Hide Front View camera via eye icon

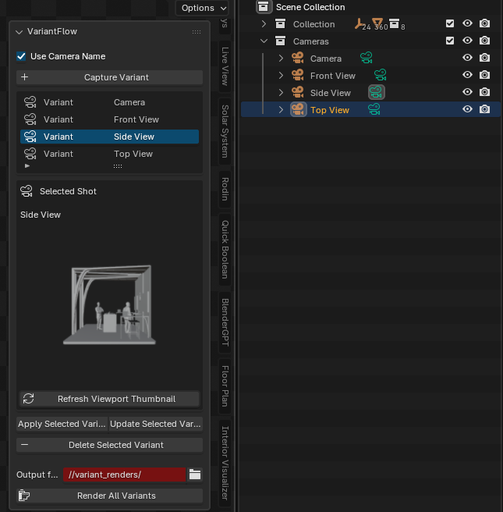pyautogui.click(x=467, y=74)
